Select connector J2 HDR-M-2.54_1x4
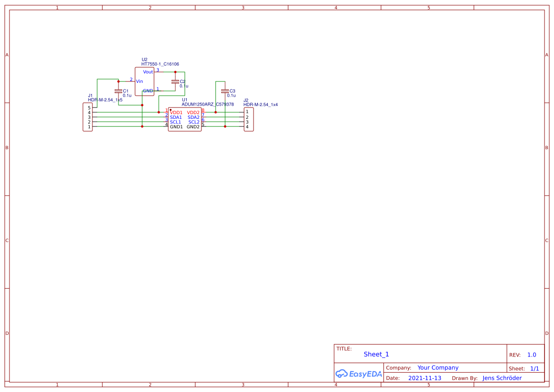The height and width of the screenshot is (392, 554). [x=249, y=119]
